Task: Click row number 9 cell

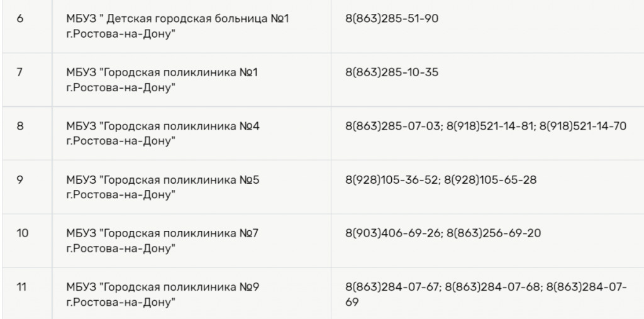Action: pyautogui.click(x=19, y=180)
